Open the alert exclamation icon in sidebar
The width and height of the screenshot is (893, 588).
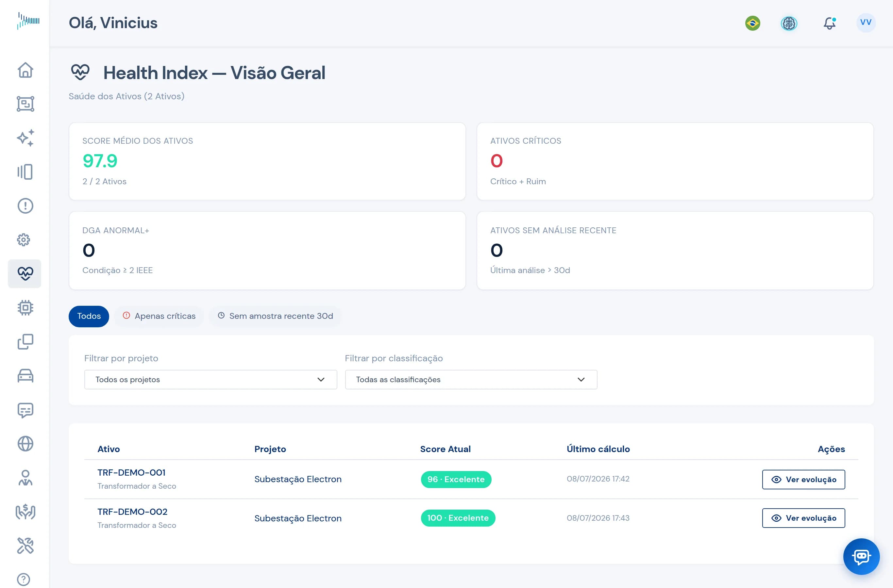(x=25, y=206)
